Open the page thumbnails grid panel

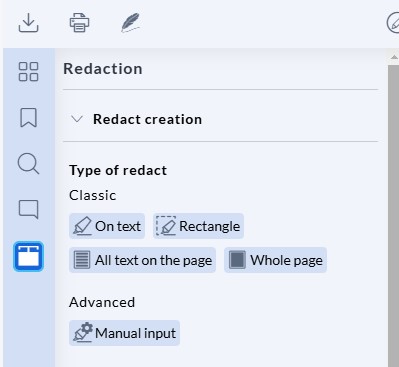[28, 72]
